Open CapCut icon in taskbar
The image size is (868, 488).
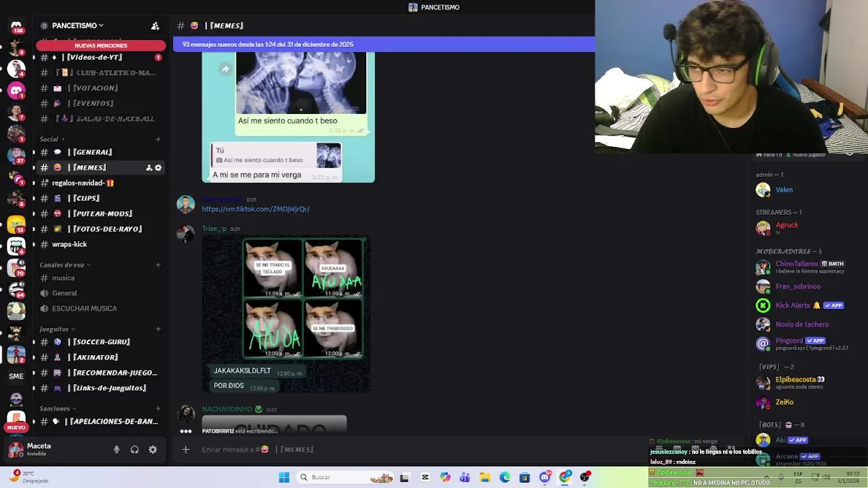click(x=425, y=477)
